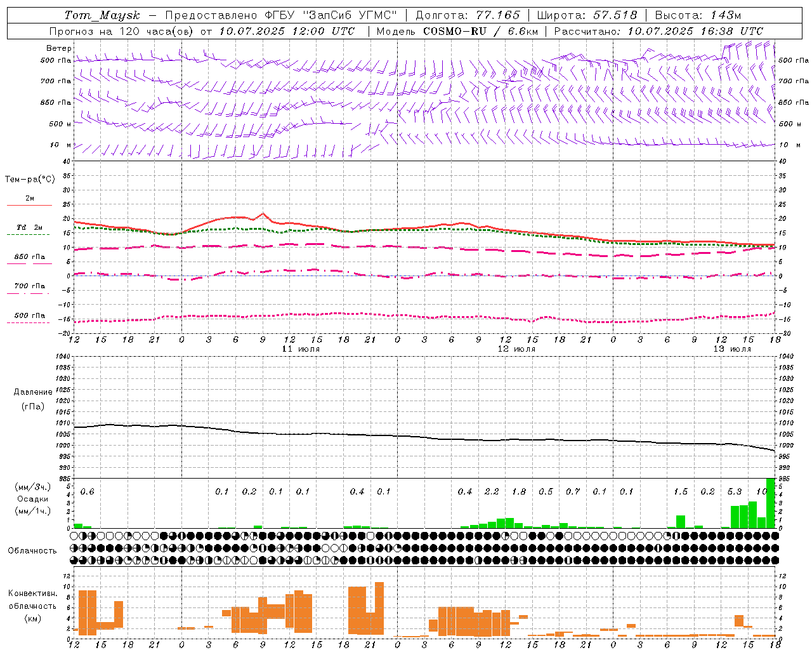
Task: Select the computed time "10.07.2025 16:38 UTC"
Action: (x=695, y=31)
